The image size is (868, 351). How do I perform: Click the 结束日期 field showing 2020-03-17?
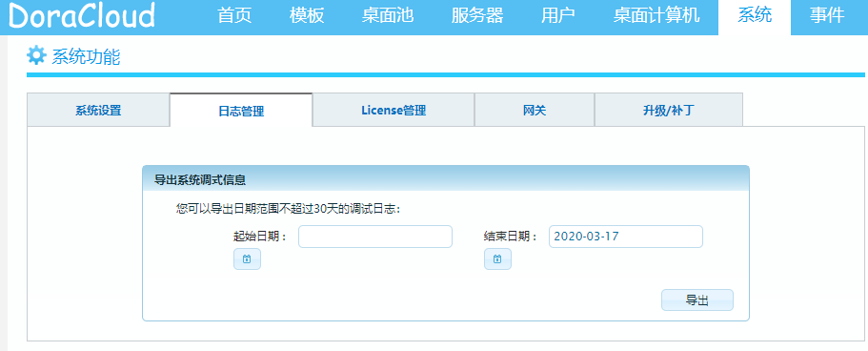coord(626,237)
